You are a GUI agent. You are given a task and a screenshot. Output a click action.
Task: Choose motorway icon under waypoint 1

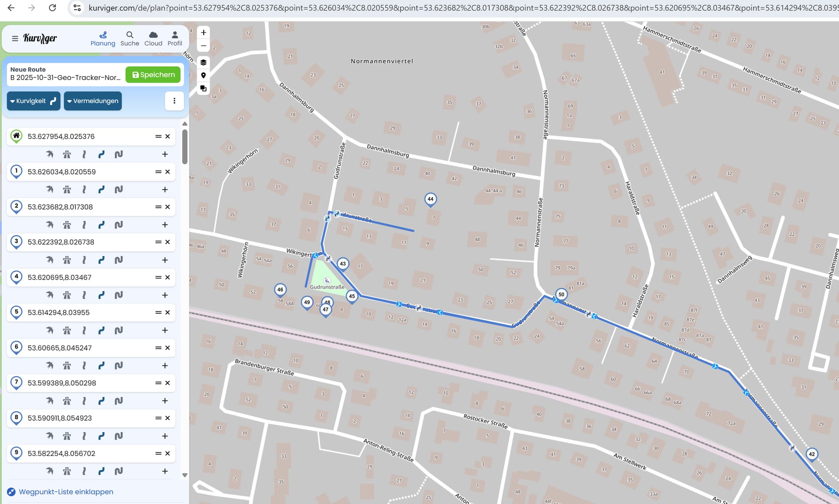tap(67, 190)
